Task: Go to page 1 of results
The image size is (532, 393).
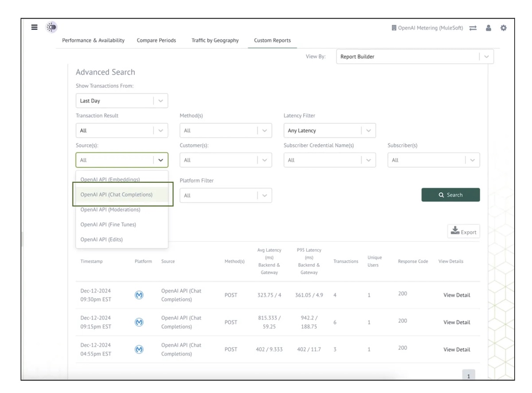Action: click(x=469, y=376)
